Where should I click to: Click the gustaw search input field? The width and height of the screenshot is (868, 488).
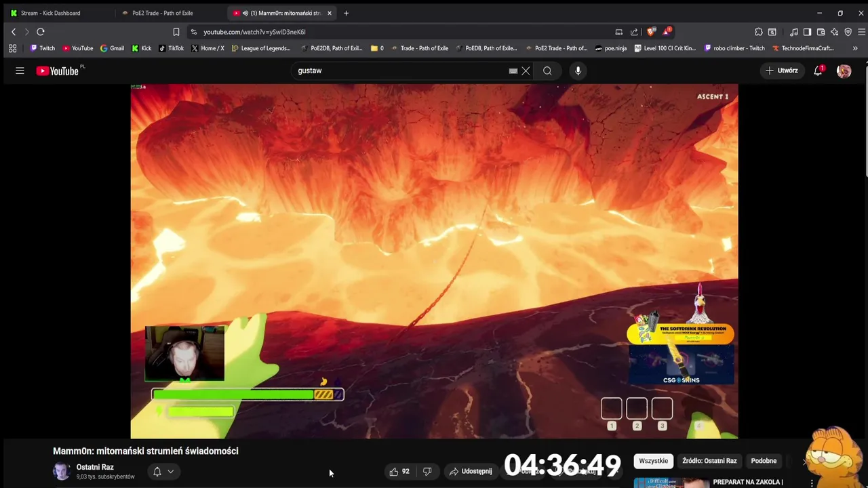click(x=400, y=70)
